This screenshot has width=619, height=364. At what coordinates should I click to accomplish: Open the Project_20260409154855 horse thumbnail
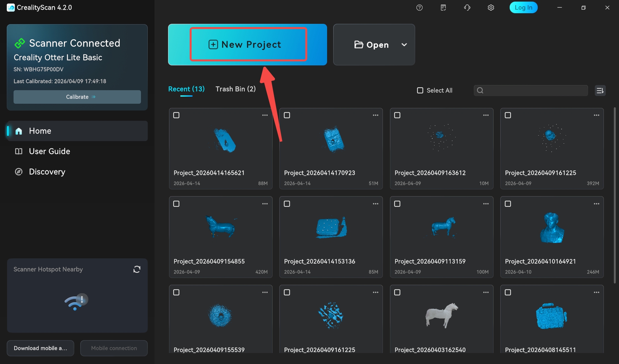221,227
